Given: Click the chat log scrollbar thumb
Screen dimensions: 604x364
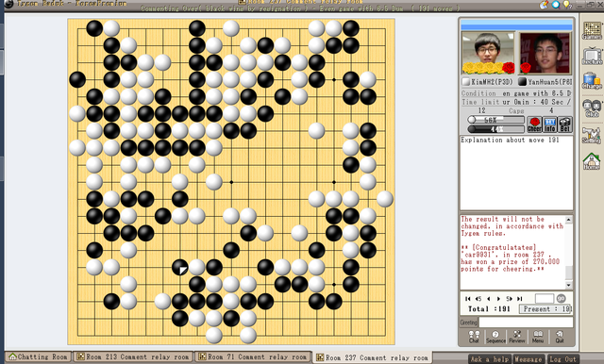Looking at the screenshot, I should pyautogui.click(x=568, y=272).
